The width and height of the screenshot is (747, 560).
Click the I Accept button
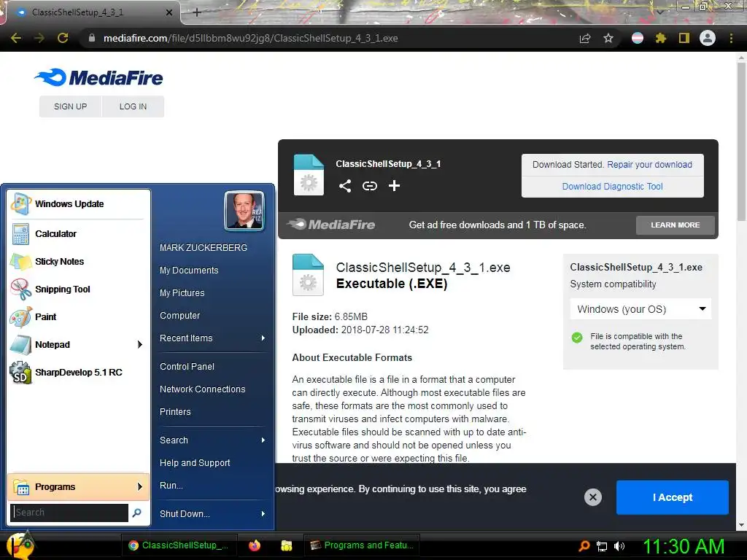(672, 497)
